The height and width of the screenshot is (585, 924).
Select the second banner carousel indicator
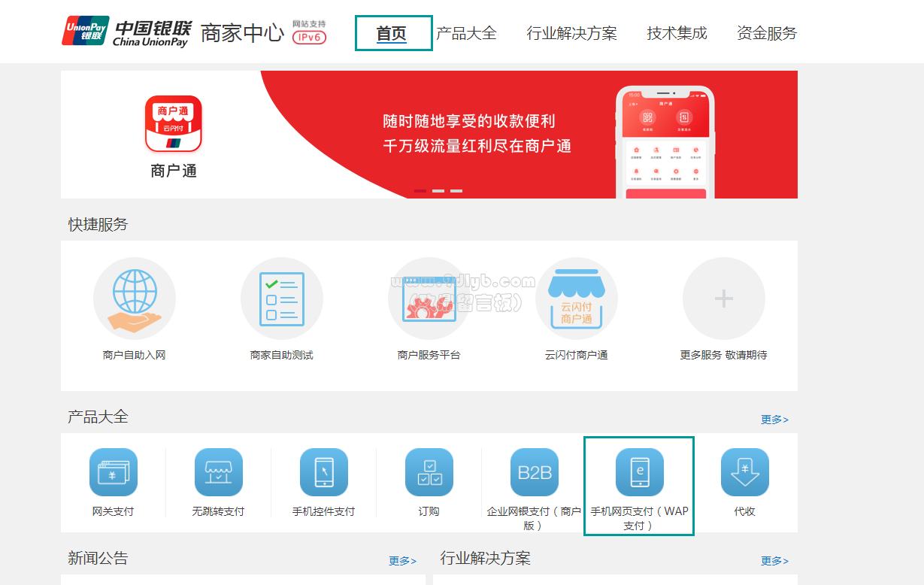(438, 191)
